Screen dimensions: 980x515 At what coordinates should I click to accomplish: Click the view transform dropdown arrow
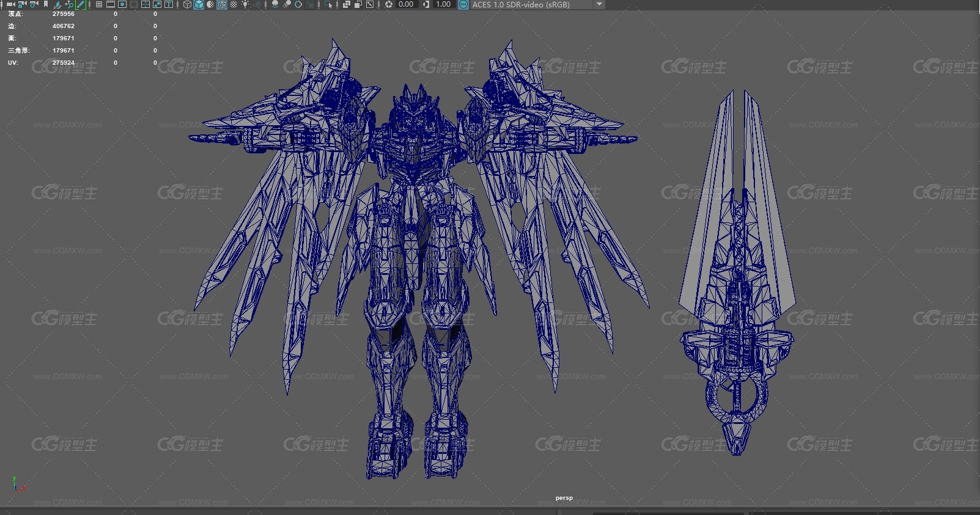coord(599,4)
